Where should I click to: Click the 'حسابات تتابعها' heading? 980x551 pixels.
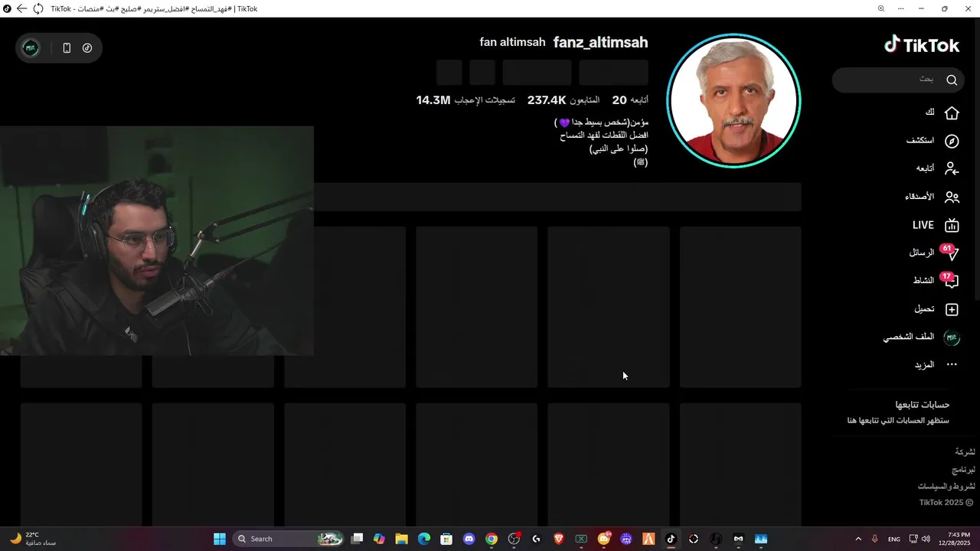tap(923, 404)
